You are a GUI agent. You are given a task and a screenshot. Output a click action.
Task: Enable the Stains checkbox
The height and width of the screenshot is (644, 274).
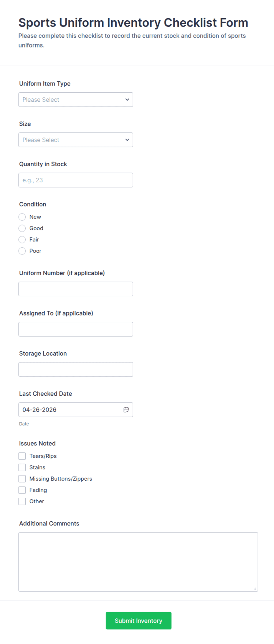[22, 467]
